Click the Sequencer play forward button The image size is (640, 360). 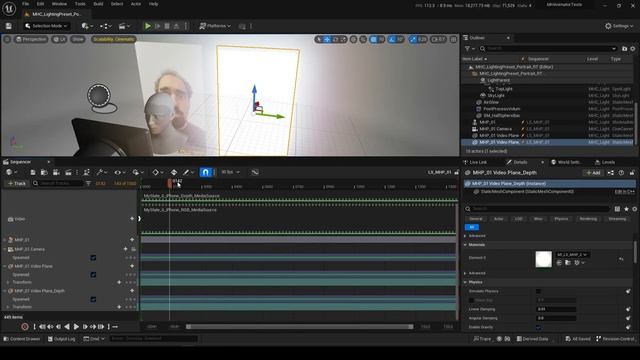pyautogui.click(x=76, y=327)
